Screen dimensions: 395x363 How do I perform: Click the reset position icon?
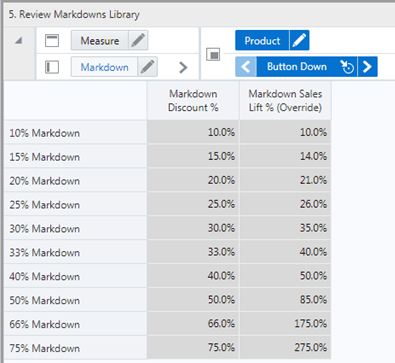coord(347,67)
